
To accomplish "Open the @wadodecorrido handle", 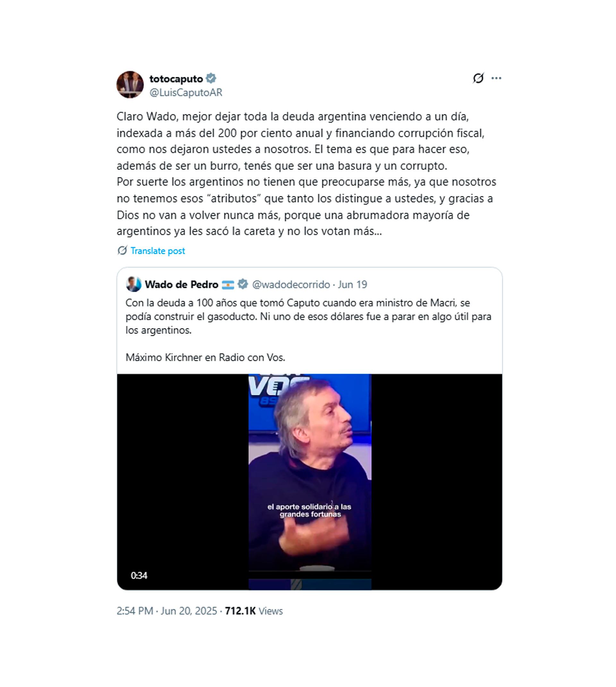I will coord(291,284).
